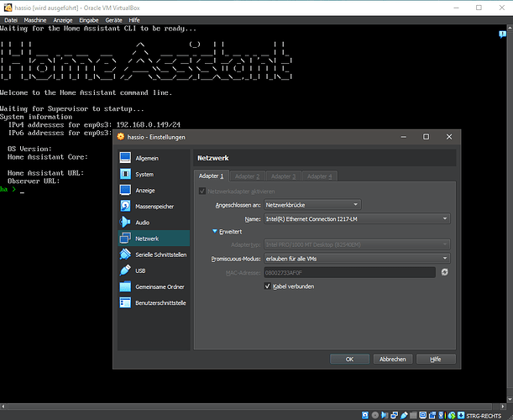Click the mouse integration status icon

pos(452,416)
